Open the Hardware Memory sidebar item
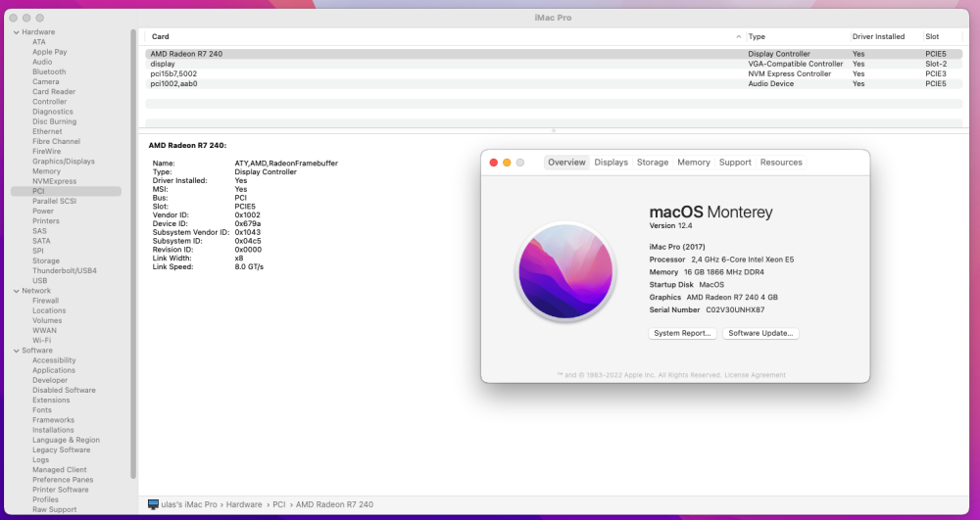The width and height of the screenshot is (980, 520). tap(46, 171)
